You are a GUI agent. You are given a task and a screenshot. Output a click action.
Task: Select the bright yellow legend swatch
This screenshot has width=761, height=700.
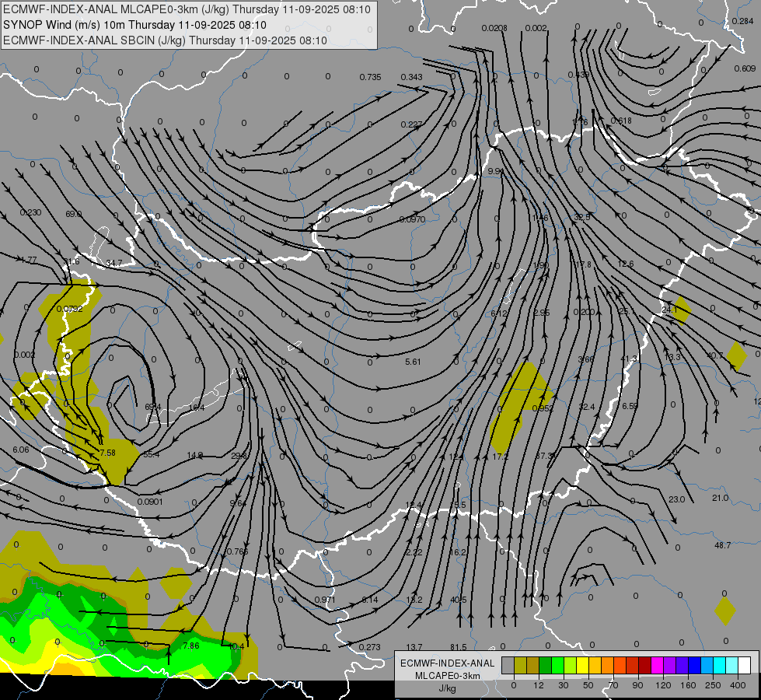(x=582, y=666)
